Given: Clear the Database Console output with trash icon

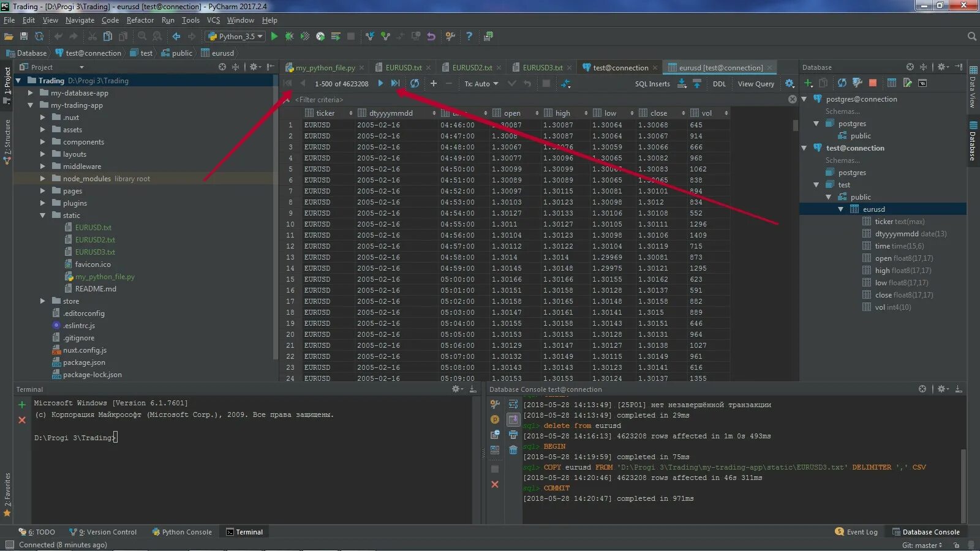Looking at the screenshot, I should (513, 450).
